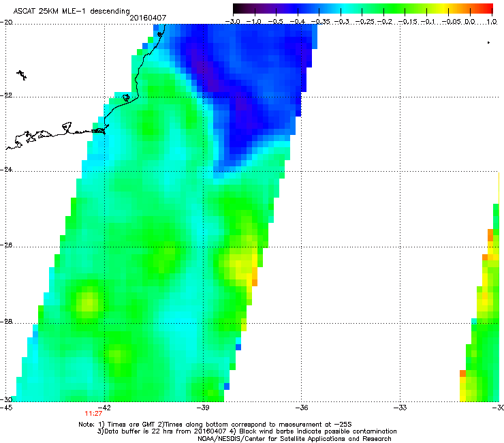504x443 pixels.
Task: Click the colorbar label -3.0
Action: click(x=232, y=22)
